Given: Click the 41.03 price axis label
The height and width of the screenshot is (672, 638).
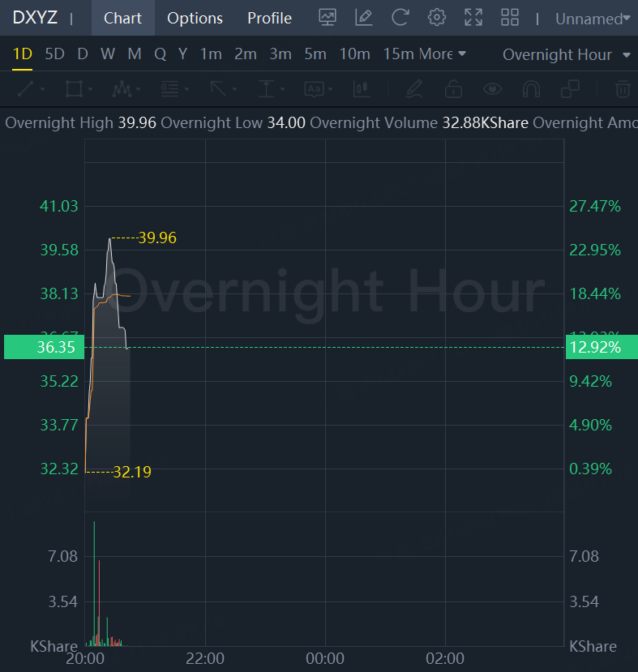Looking at the screenshot, I should coord(59,206).
